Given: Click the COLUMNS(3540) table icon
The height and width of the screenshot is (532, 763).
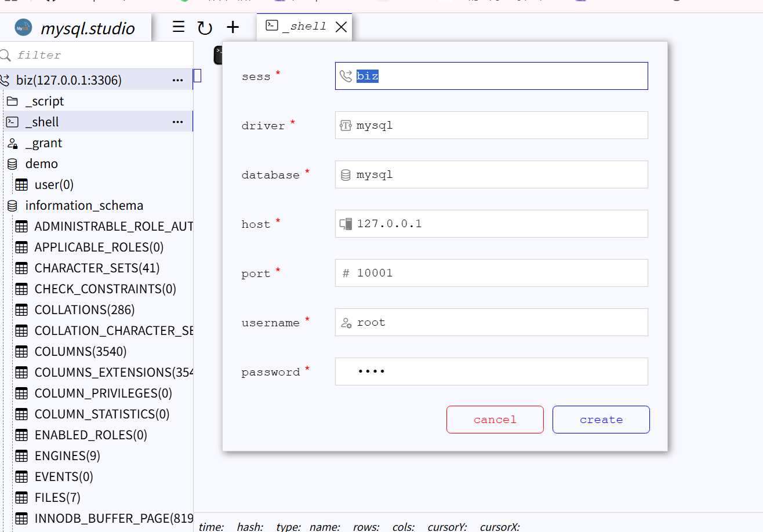Looking at the screenshot, I should (x=21, y=352).
